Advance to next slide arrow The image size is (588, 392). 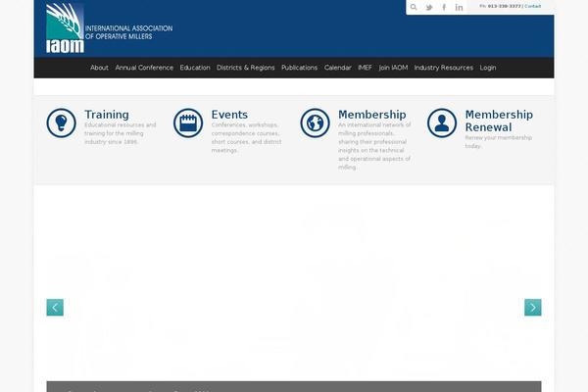coord(533,307)
